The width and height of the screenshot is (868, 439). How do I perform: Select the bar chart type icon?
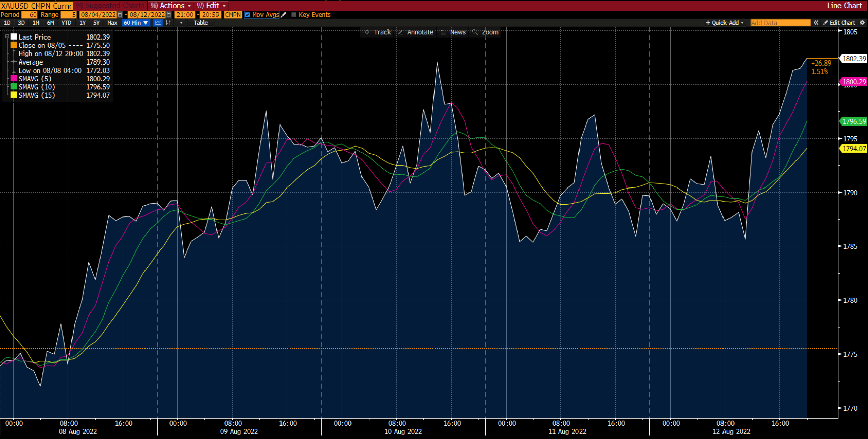[x=168, y=23]
